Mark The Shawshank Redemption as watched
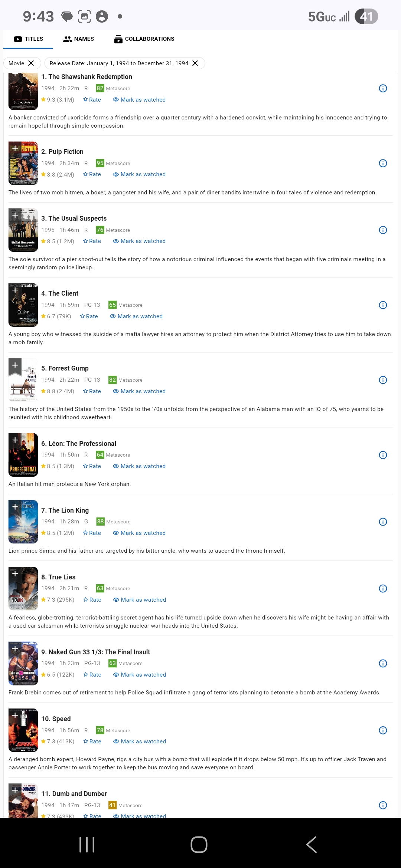 (139, 100)
